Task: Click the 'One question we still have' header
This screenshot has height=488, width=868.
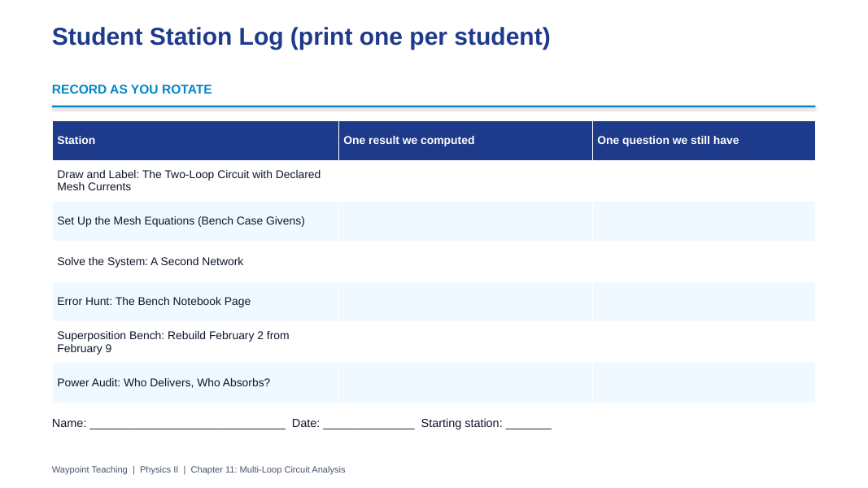Action: click(x=704, y=141)
